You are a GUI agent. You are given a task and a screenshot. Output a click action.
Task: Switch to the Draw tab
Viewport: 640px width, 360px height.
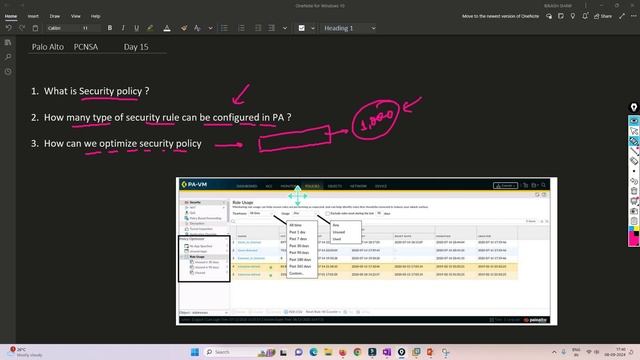(x=55, y=16)
